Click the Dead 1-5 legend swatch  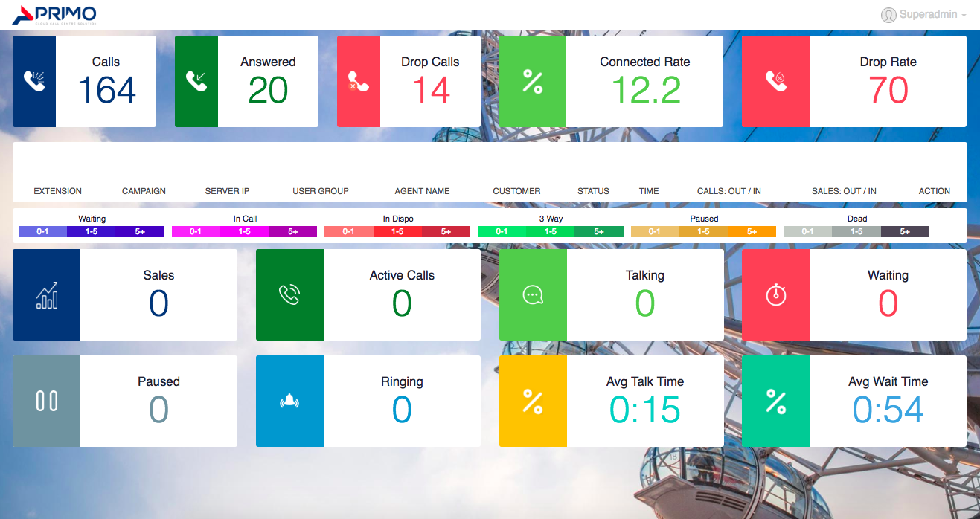(856, 231)
